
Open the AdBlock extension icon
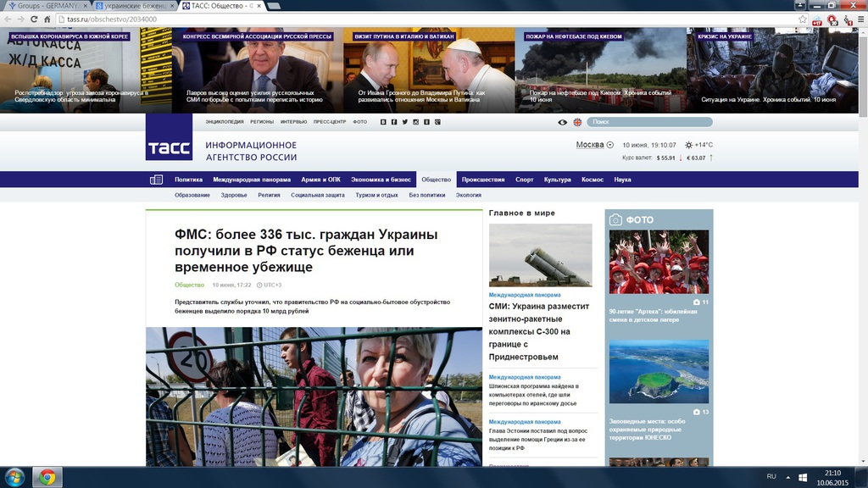coord(832,20)
